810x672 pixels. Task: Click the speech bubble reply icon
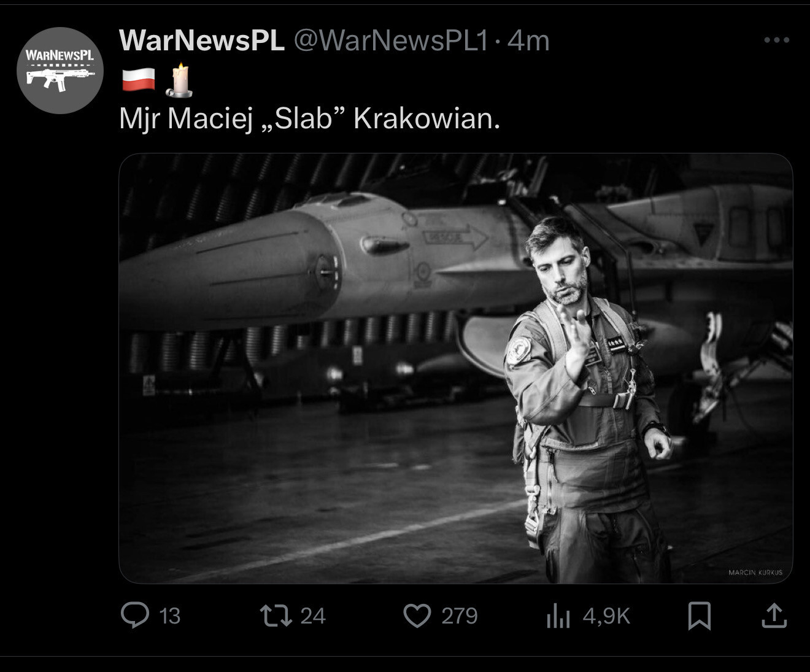point(135,615)
